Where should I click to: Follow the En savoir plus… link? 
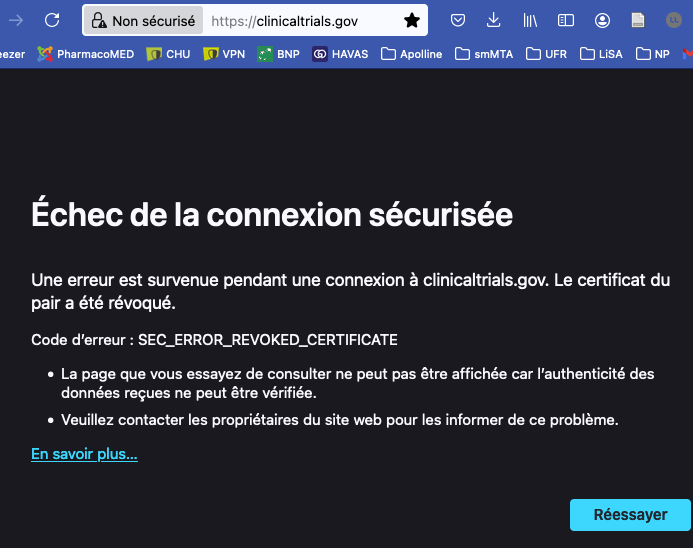tap(84, 454)
